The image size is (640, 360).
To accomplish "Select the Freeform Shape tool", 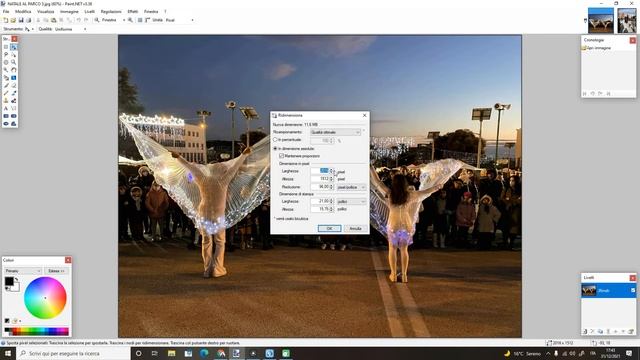I will [x=13, y=124].
